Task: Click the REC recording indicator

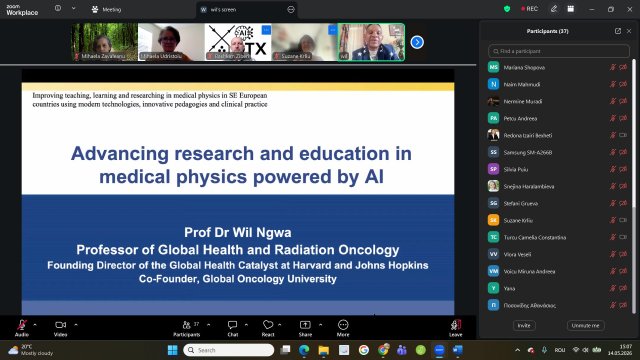Action: 529,9
